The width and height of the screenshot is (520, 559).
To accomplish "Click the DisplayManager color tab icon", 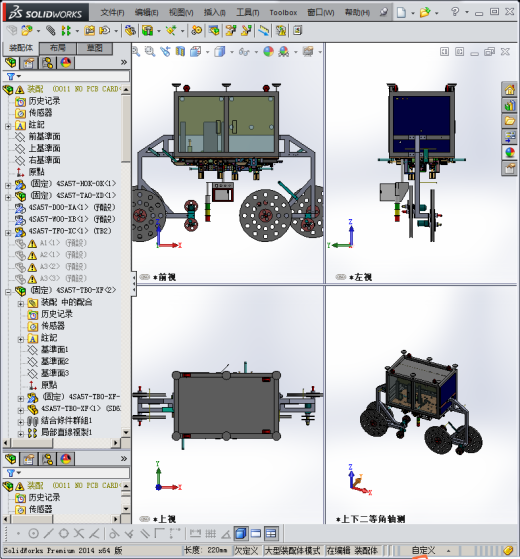I will pos(66,63).
